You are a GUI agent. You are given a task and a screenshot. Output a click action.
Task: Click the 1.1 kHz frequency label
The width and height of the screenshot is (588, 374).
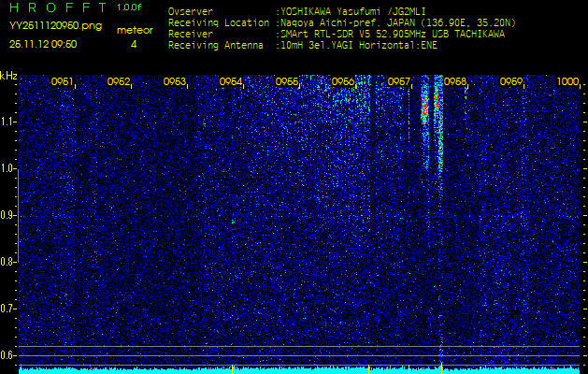pyautogui.click(x=7, y=122)
